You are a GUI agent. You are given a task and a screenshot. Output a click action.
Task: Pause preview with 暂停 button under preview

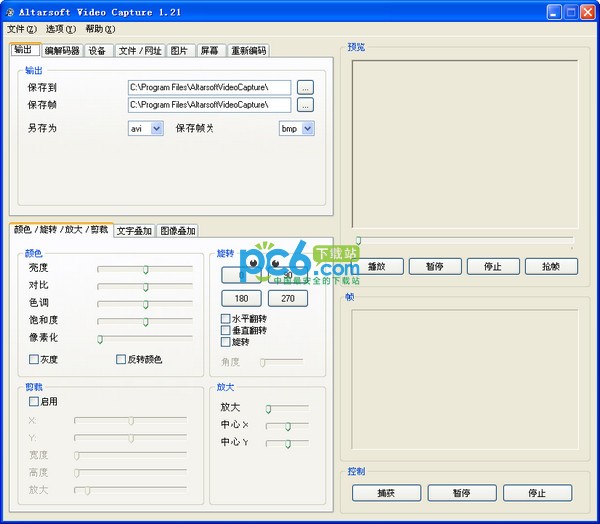(x=435, y=266)
